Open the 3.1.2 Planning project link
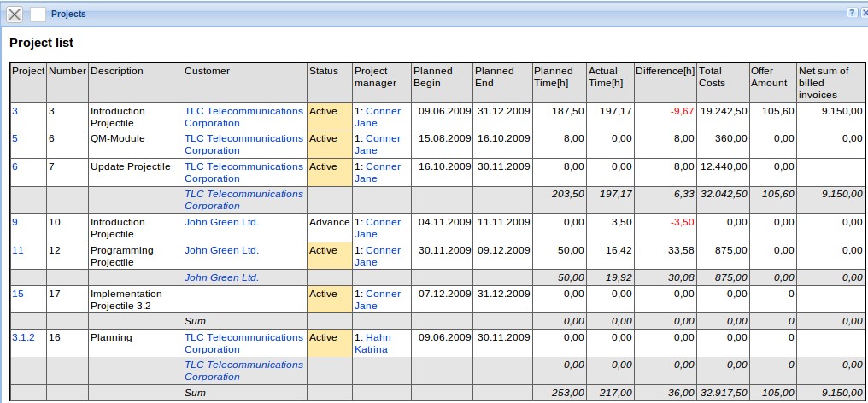Image resolution: width=868 pixels, height=403 pixels. pyautogui.click(x=23, y=337)
